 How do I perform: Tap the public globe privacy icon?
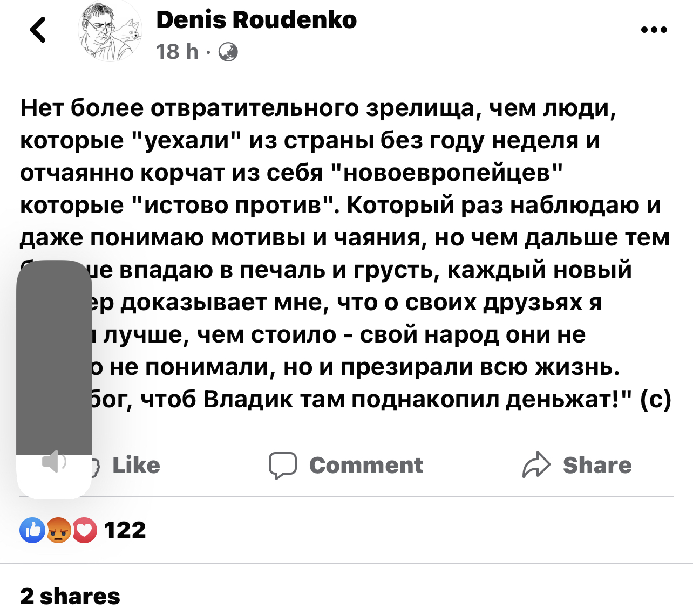coord(228,52)
